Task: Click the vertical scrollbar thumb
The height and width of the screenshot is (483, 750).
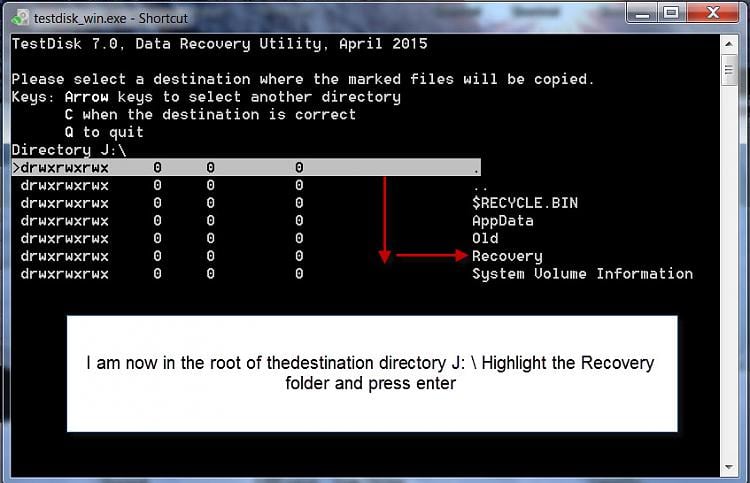Action: 728,70
